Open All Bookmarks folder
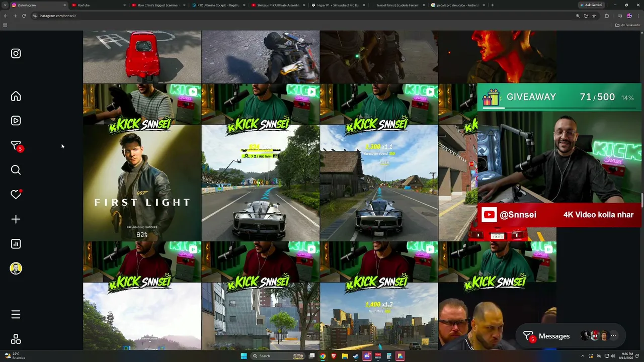644x362 pixels. point(628,25)
